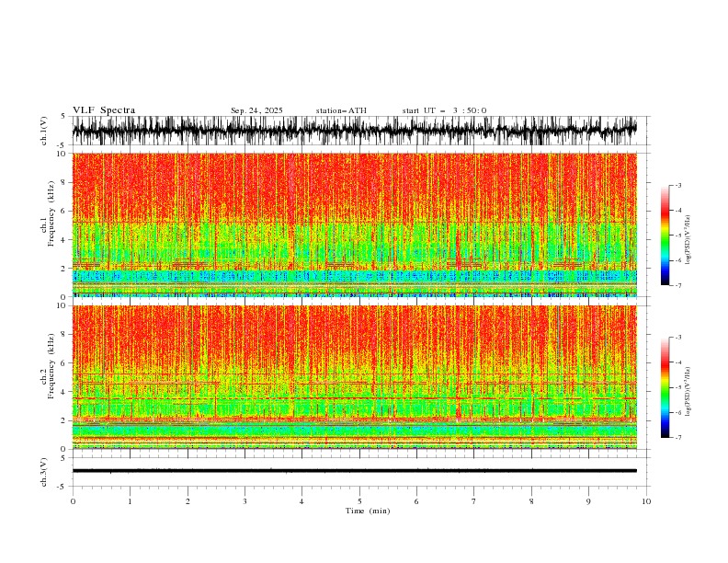This screenshot has width=728, height=563.
Task: Click the "VLF Spectra" title text
Action: point(104,110)
